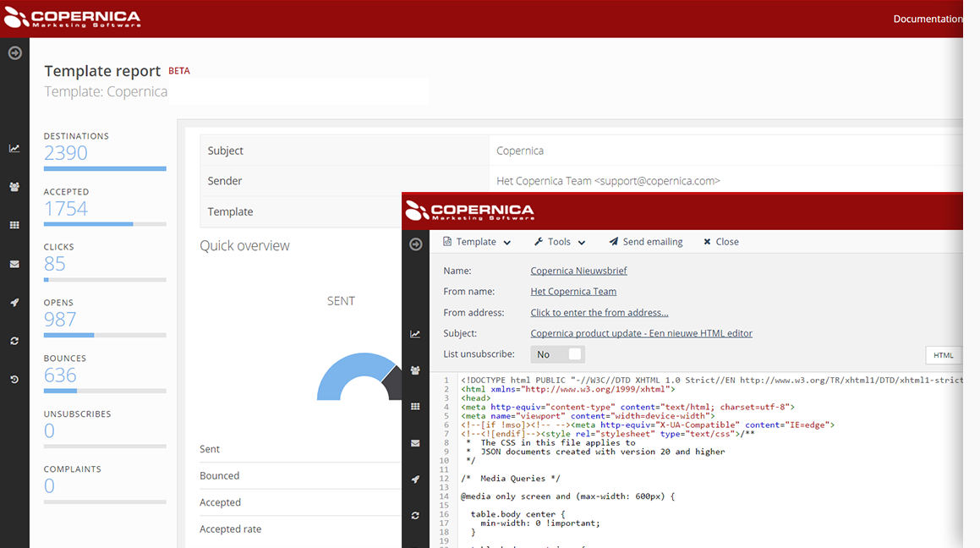Click the Accepted value 1754
This screenshot has height=548, width=980.
66,209
